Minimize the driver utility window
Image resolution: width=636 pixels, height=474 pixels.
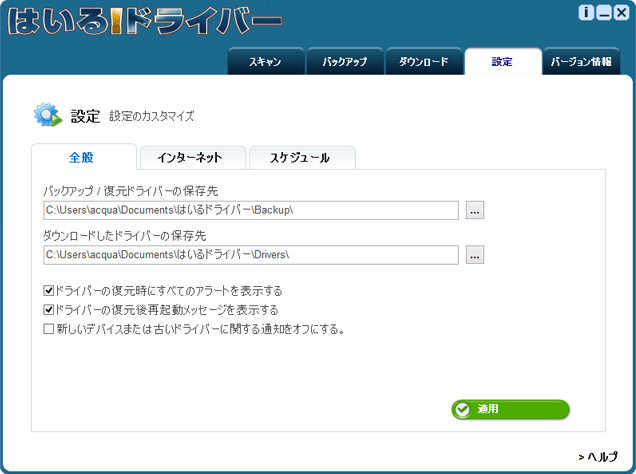pyautogui.click(x=603, y=13)
